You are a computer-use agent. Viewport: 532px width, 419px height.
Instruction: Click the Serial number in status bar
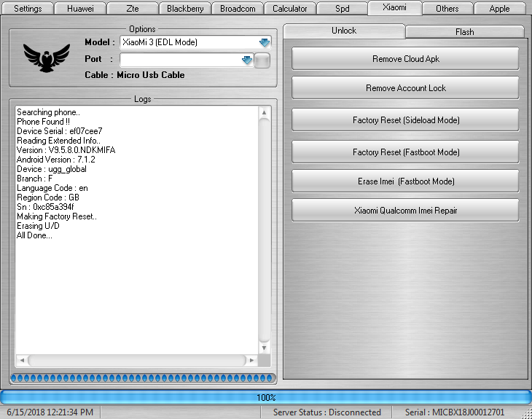click(455, 412)
